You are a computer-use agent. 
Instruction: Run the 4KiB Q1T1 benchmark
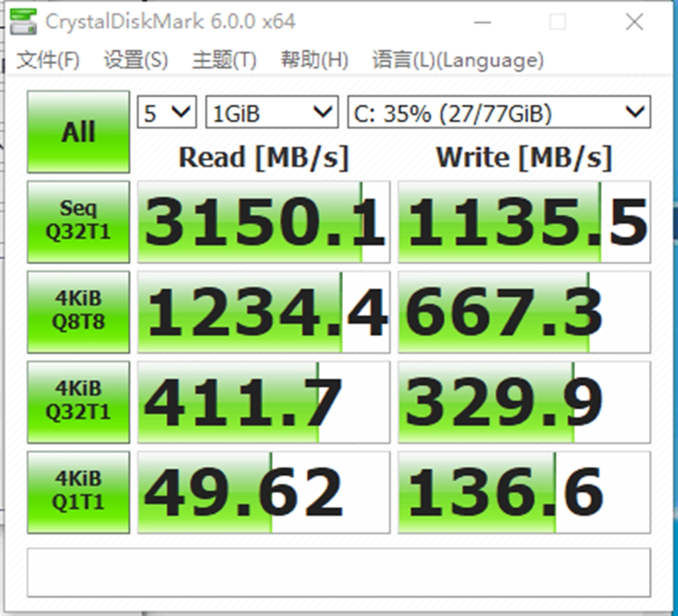pyautogui.click(x=78, y=492)
